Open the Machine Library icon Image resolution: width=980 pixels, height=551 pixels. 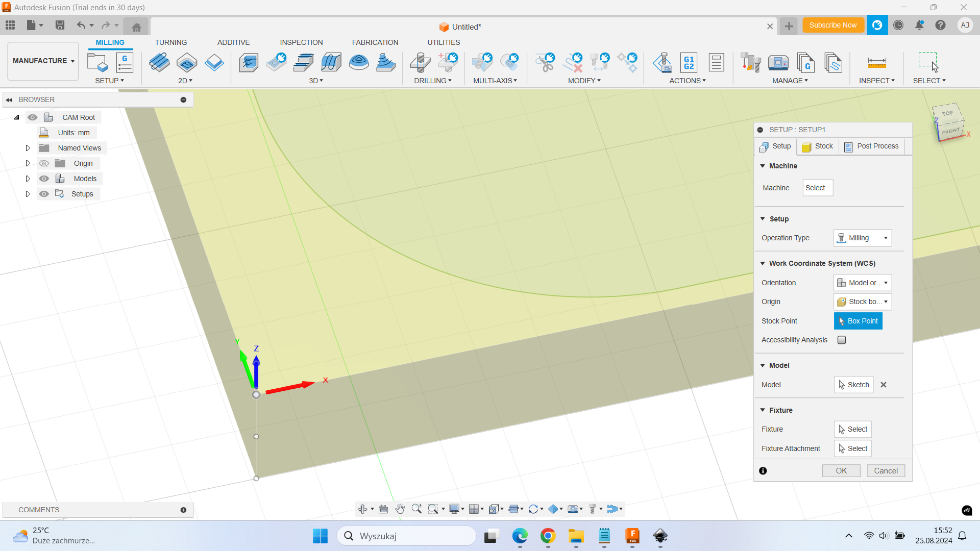pyautogui.click(x=778, y=63)
